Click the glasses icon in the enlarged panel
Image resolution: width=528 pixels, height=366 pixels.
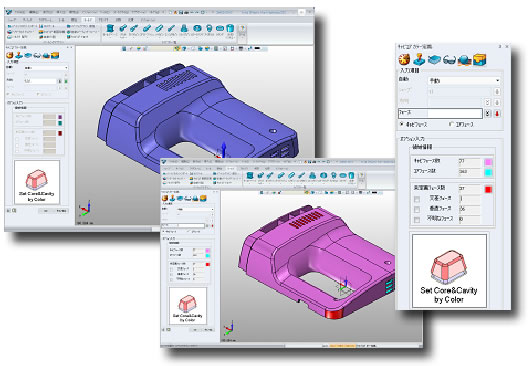[449, 60]
